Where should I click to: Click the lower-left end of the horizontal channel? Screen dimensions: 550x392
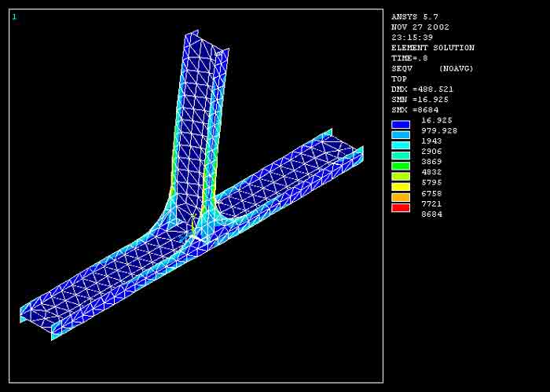[40, 321]
